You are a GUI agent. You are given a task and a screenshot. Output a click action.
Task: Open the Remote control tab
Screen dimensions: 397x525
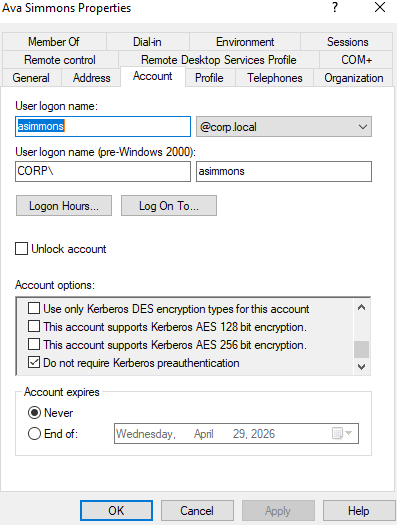pyautogui.click(x=60, y=60)
